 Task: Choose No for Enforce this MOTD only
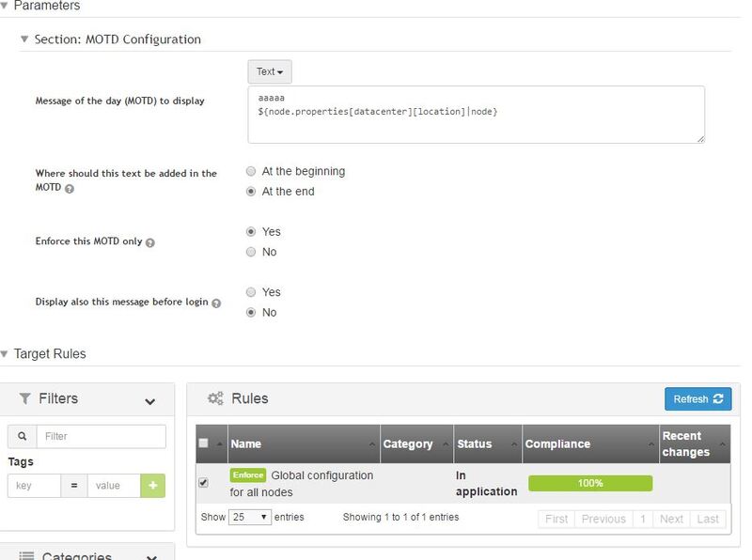251,252
